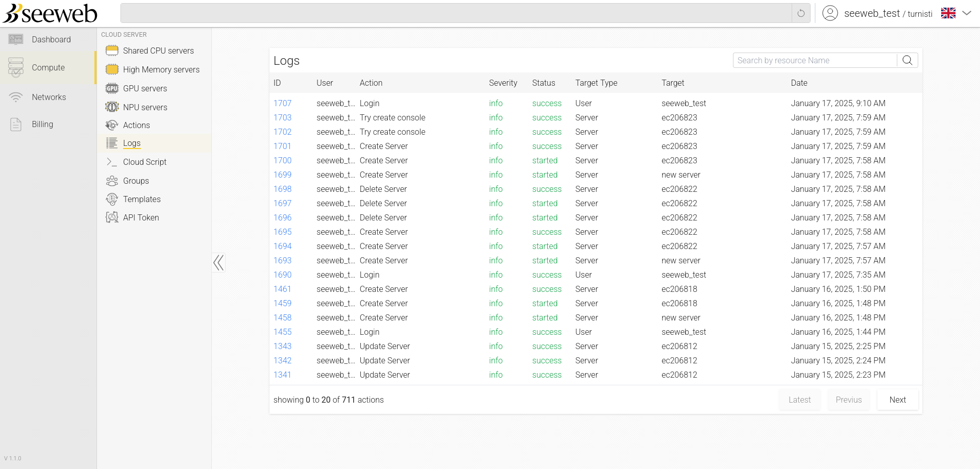Open the API Token page
980x469 pixels.
[x=141, y=217]
